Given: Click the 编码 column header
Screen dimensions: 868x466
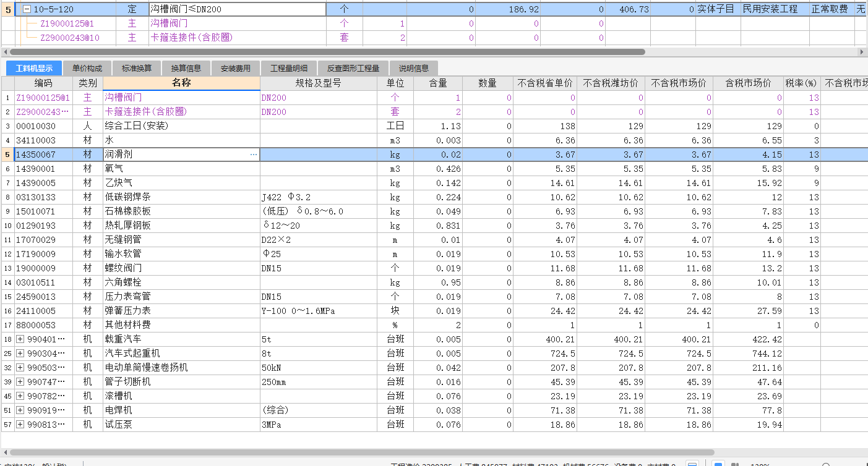Looking at the screenshot, I should point(43,83).
